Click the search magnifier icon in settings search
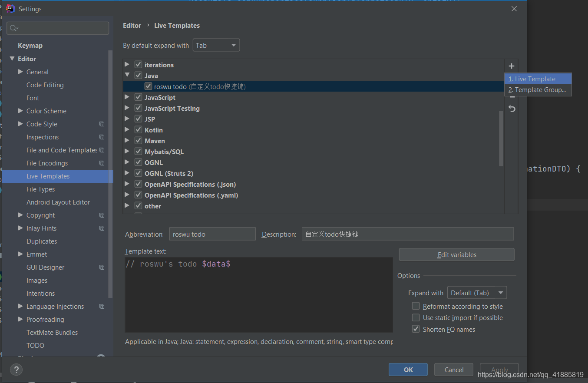 point(14,28)
